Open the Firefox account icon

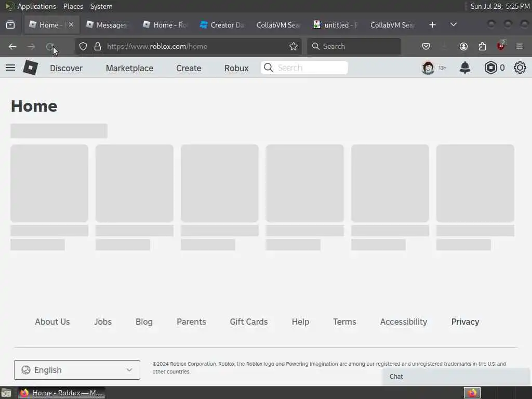click(463, 46)
